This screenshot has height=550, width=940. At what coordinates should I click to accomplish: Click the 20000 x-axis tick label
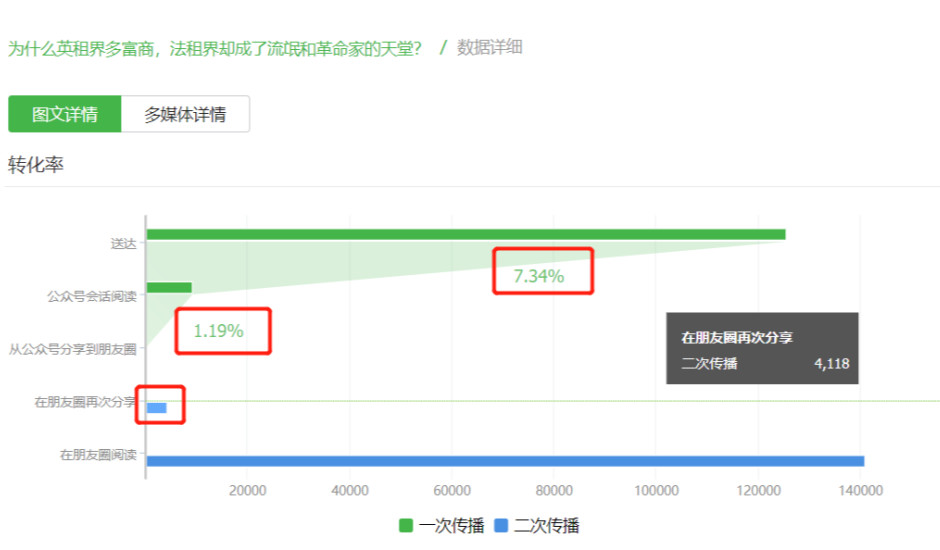248,491
